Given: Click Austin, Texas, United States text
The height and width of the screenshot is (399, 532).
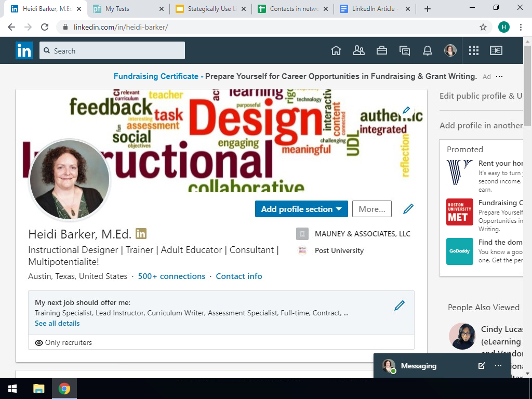Looking at the screenshot, I should click(x=78, y=276).
